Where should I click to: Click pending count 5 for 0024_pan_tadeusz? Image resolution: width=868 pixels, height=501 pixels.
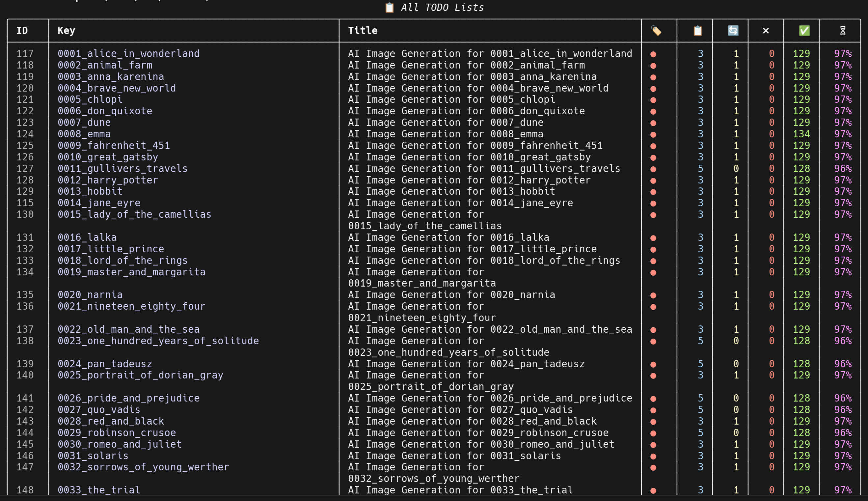point(700,364)
